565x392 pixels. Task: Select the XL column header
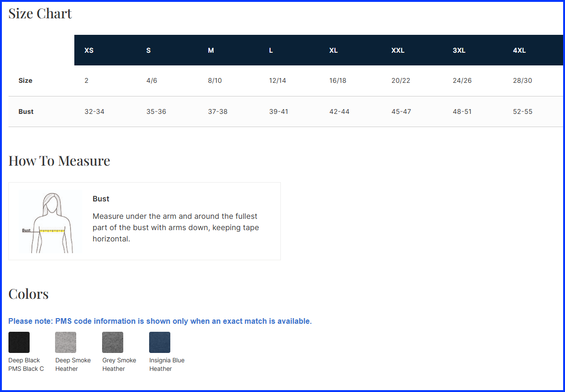334,50
